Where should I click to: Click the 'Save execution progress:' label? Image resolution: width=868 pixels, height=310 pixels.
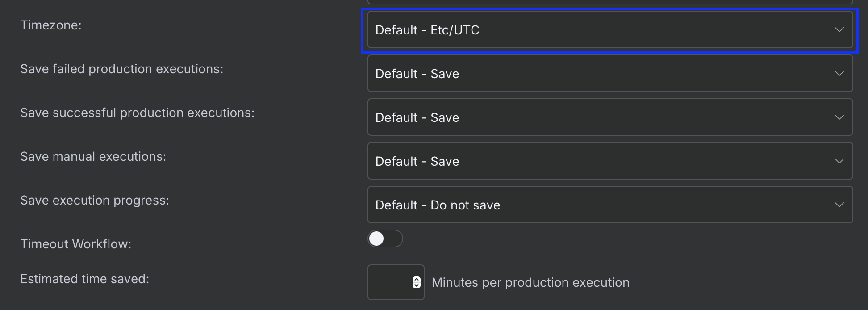click(95, 201)
